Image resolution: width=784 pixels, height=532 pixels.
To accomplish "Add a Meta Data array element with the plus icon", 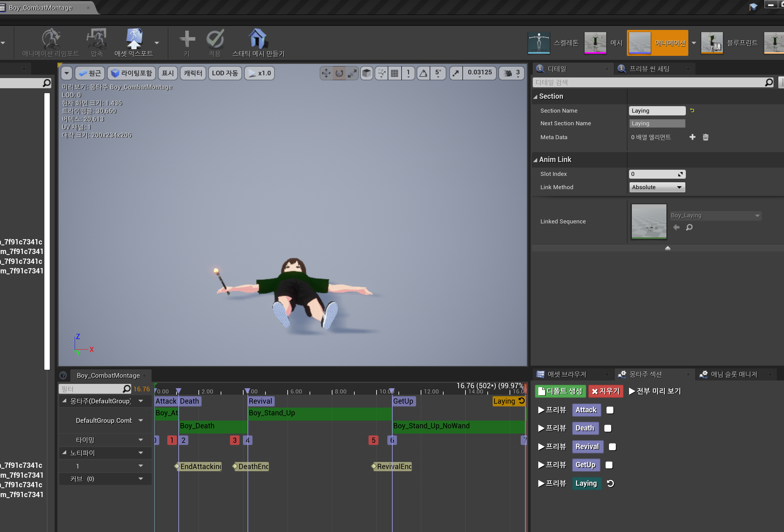I will click(693, 137).
